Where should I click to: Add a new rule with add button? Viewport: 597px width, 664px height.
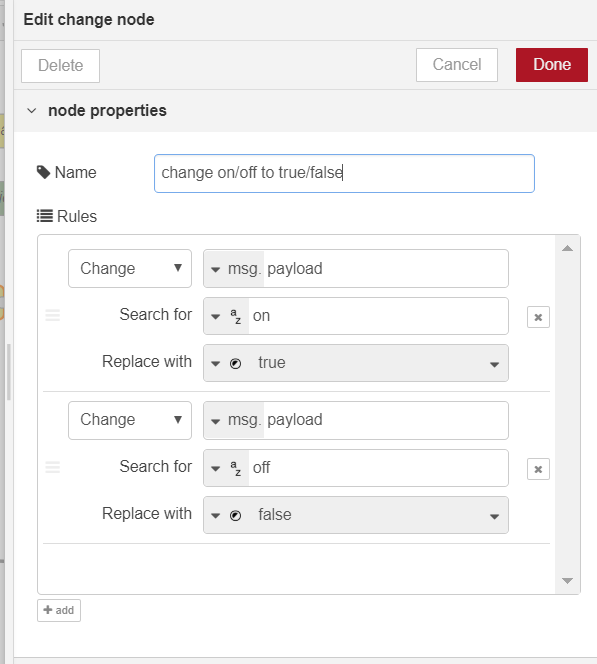[x=59, y=610]
